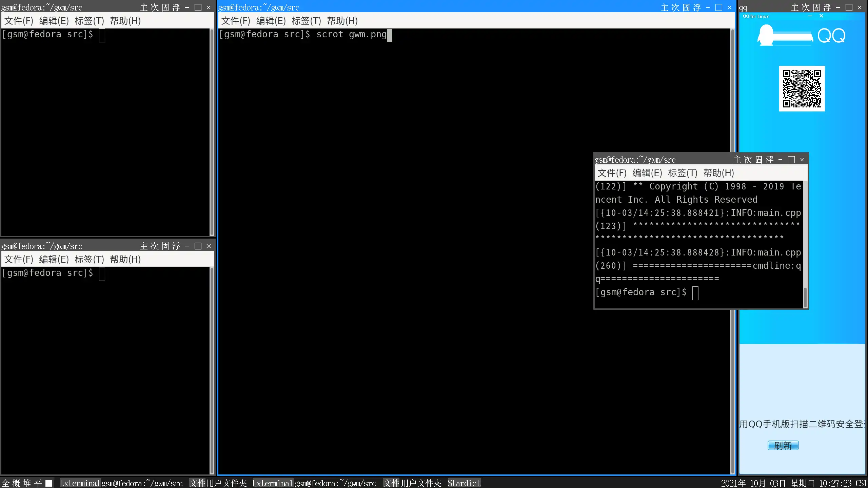Click 主 button on center terminal titlebar
The image size is (868, 488).
coord(665,7)
